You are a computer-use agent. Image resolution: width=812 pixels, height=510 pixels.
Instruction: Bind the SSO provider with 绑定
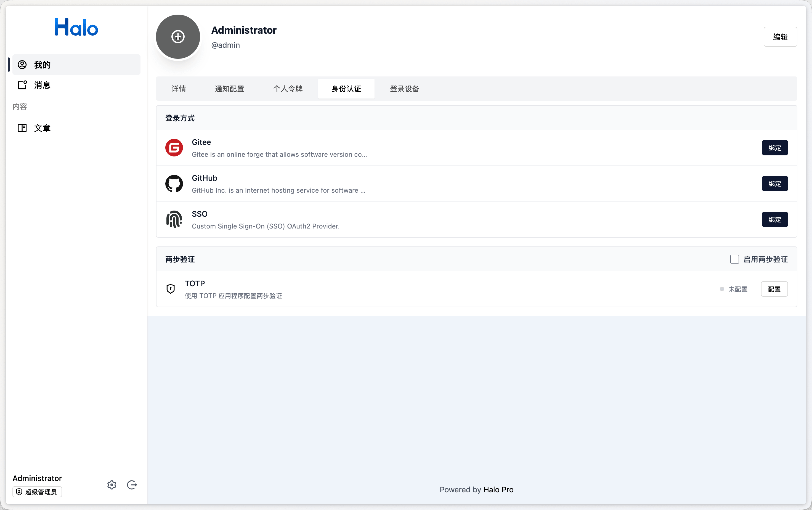tap(774, 219)
